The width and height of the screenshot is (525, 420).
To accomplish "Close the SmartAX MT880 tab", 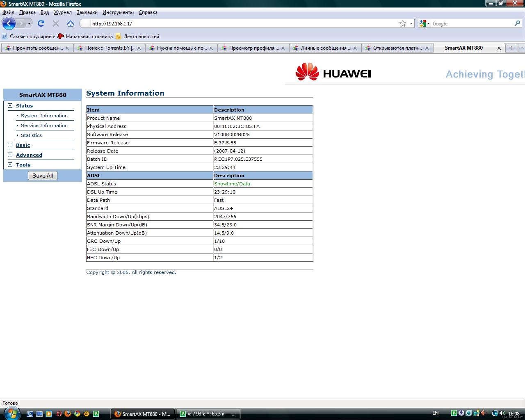I will [x=499, y=48].
